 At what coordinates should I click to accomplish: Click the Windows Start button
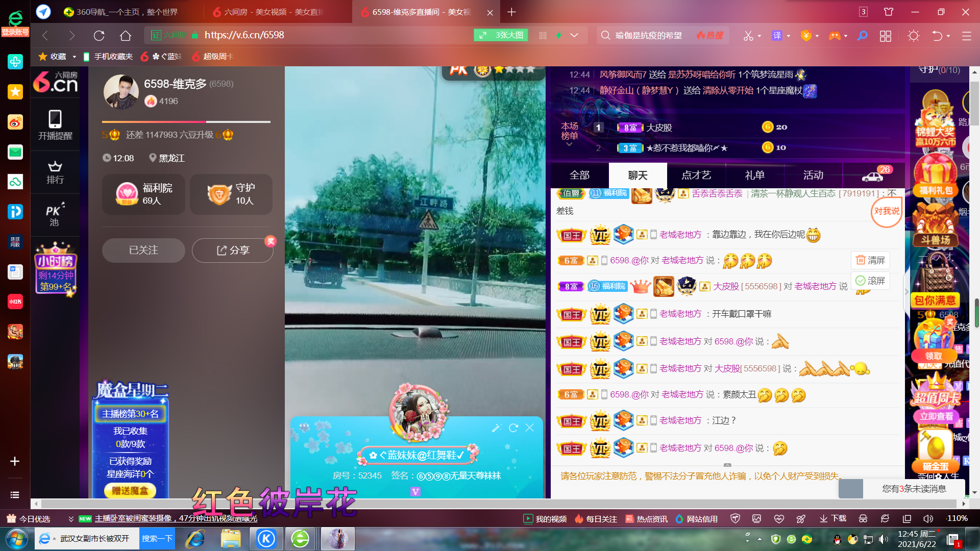[x=16, y=539]
